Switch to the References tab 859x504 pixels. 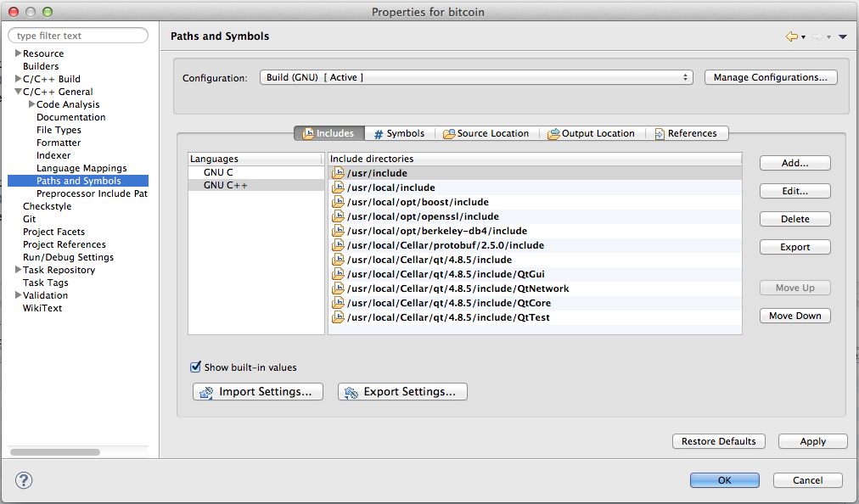(687, 133)
